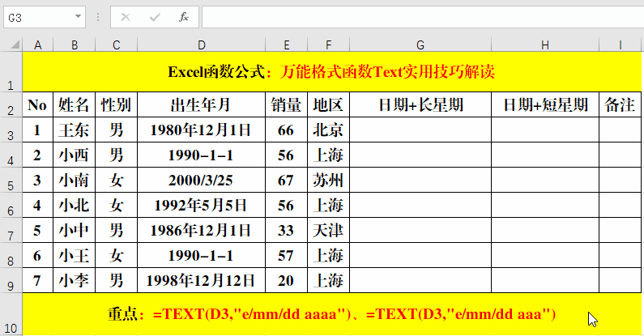Click the region cell '苏州'
644x336 pixels.
[329, 180]
